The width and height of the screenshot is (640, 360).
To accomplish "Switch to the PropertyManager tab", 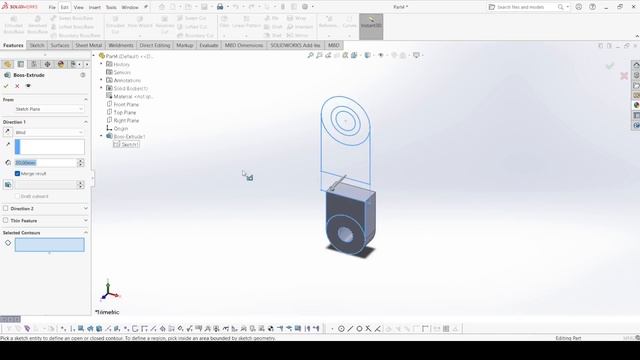I will [21, 64].
